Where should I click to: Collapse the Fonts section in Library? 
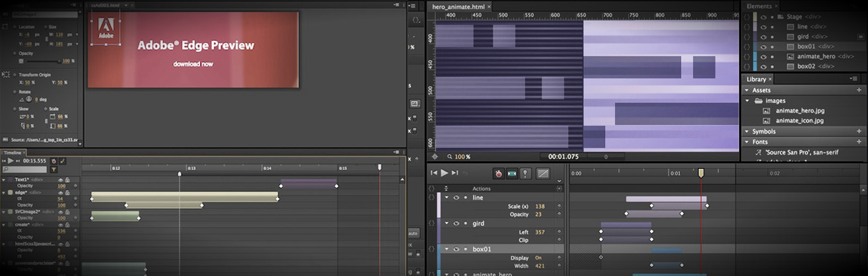click(746, 142)
